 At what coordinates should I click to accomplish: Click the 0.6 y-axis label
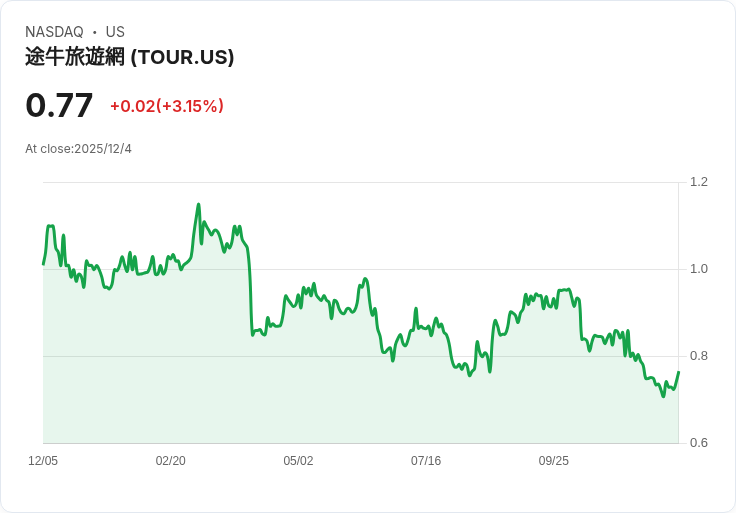click(699, 443)
